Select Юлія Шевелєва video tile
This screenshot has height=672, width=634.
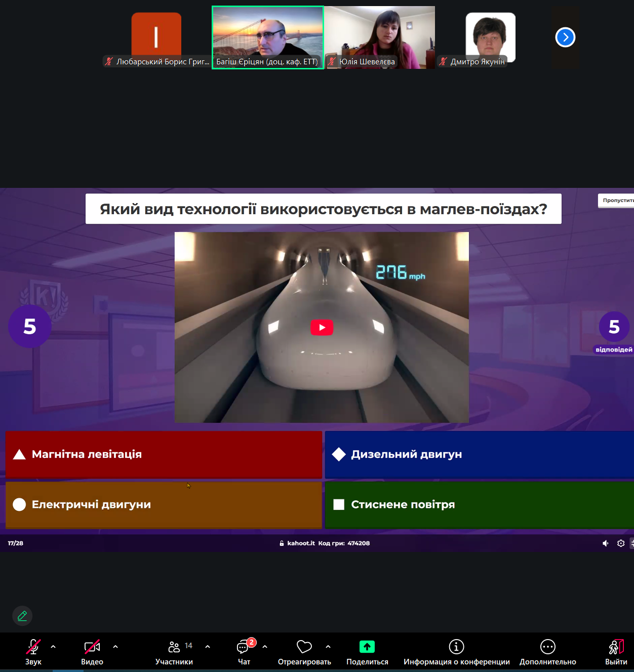click(x=379, y=37)
